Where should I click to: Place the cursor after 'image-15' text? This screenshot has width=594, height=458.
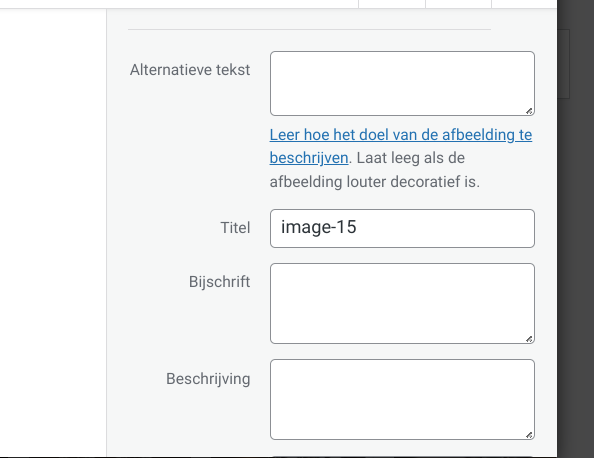click(357, 227)
